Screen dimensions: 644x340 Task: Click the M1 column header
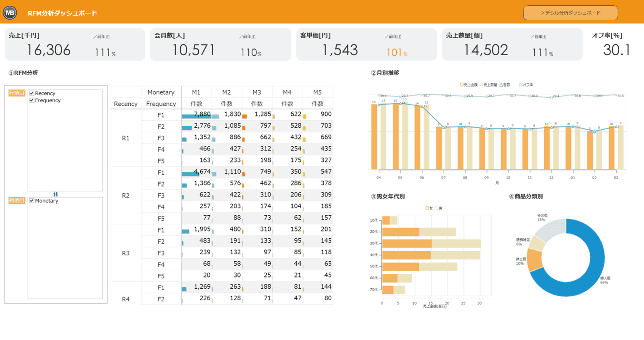[x=196, y=92]
